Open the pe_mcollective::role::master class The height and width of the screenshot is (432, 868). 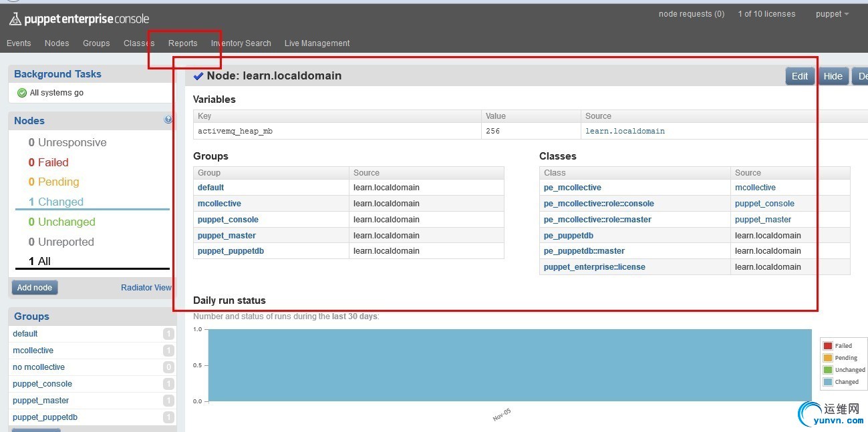click(597, 220)
